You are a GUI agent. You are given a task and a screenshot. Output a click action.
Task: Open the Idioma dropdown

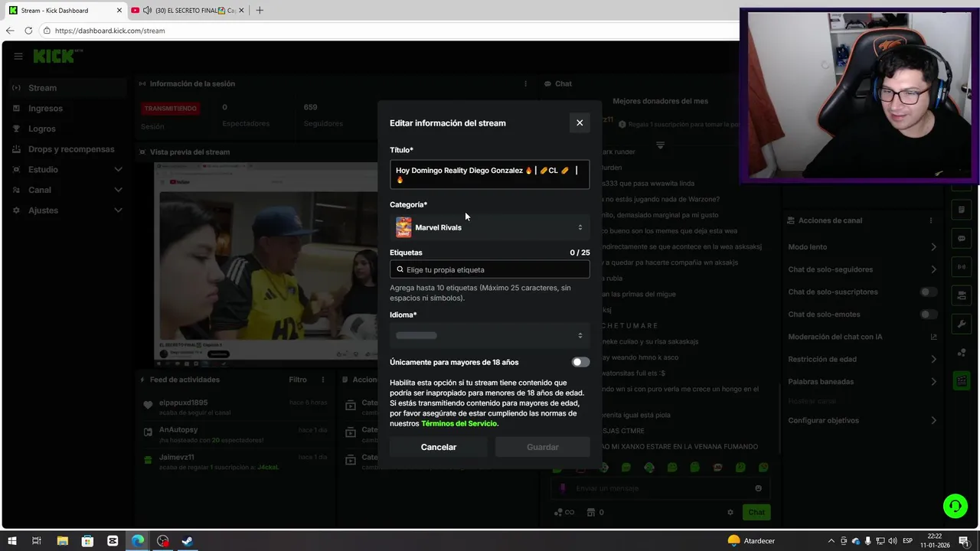point(489,335)
